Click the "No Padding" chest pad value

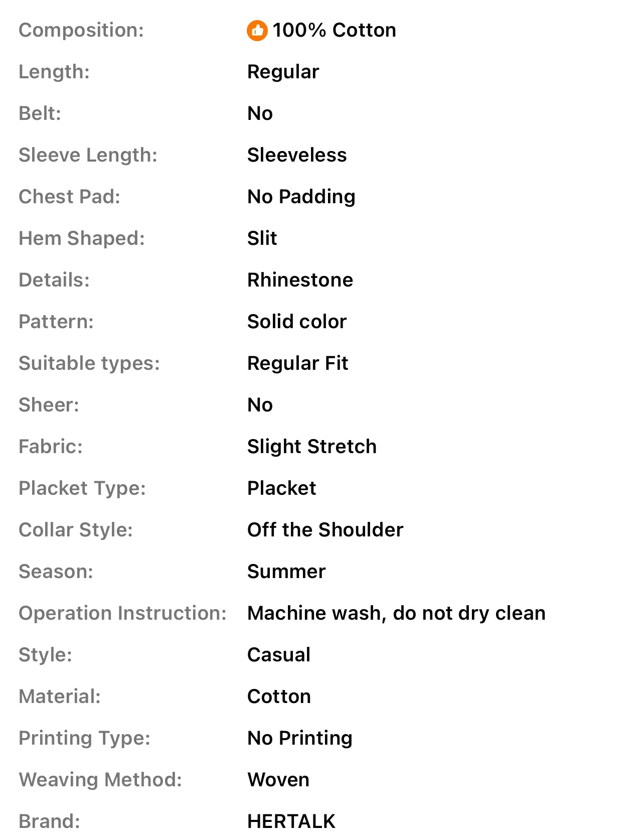301,197
